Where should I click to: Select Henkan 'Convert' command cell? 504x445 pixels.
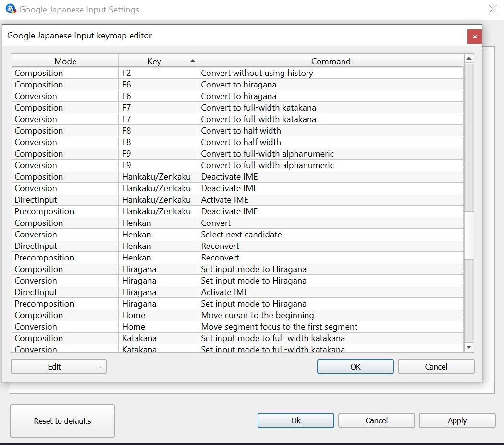tap(331, 223)
